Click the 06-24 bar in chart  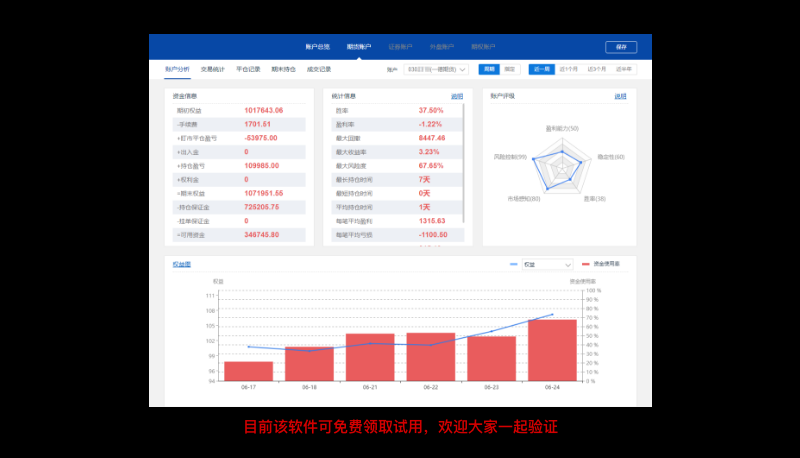point(551,350)
